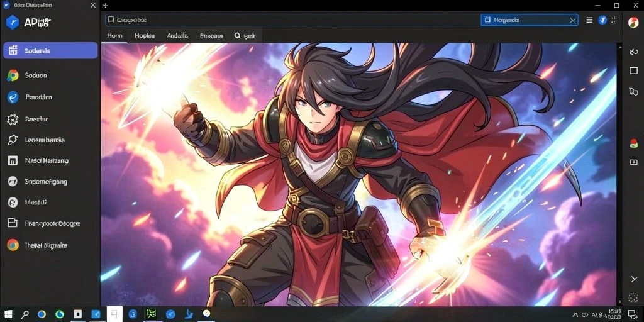The width and height of the screenshot is (644, 322).
Task: Close the left panel with the X button
Action: pyautogui.click(x=93, y=5)
